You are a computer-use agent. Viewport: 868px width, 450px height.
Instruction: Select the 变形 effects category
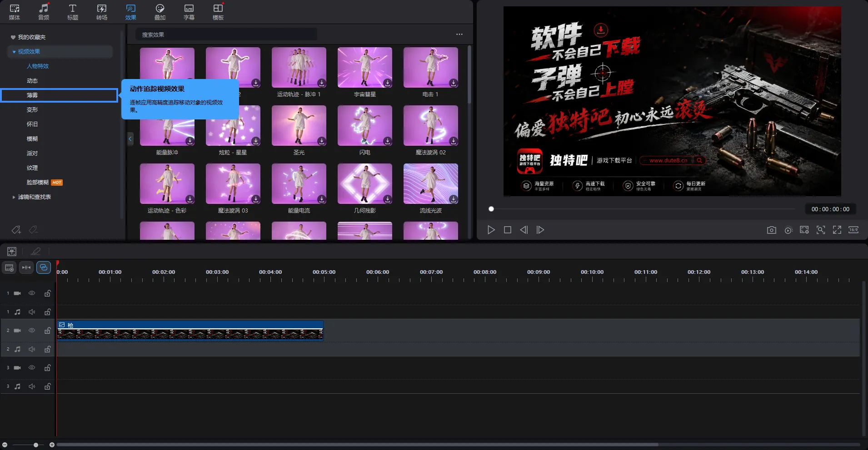coord(32,110)
